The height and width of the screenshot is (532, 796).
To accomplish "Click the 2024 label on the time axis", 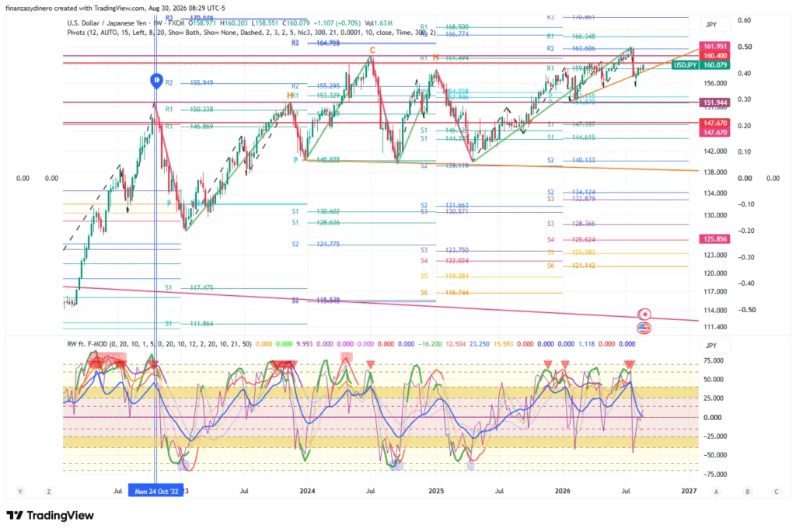I will (x=307, y=491).
